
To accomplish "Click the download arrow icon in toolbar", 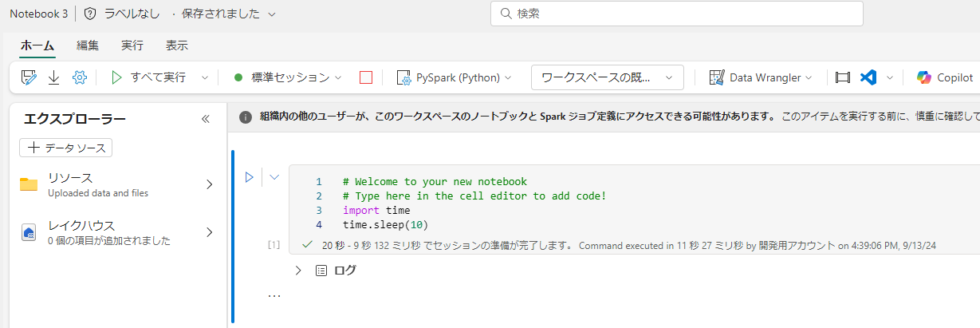I will pos(54,77).
